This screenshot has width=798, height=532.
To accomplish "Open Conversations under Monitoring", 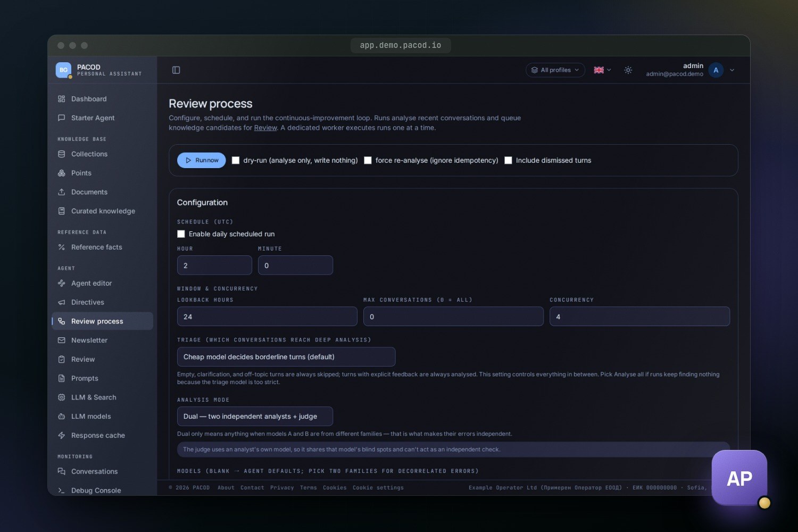I will pos(102,471).
